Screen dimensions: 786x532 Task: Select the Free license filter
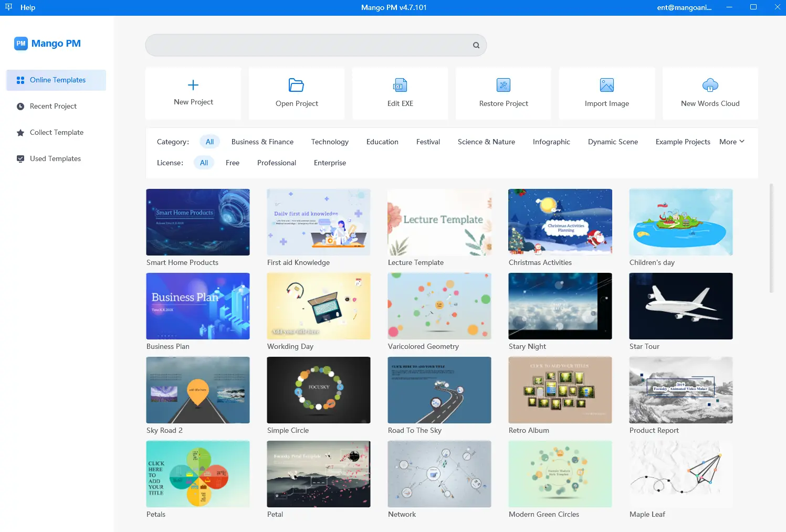tap(232, 163)
